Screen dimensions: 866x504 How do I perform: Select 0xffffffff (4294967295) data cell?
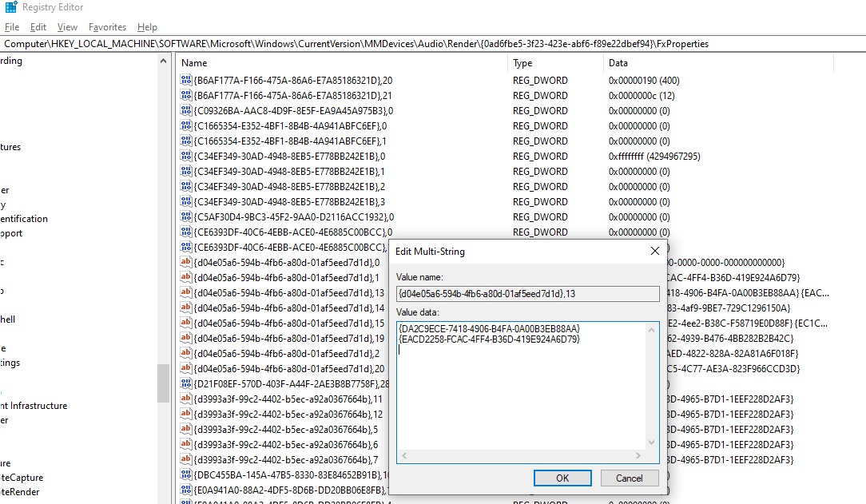654,157
